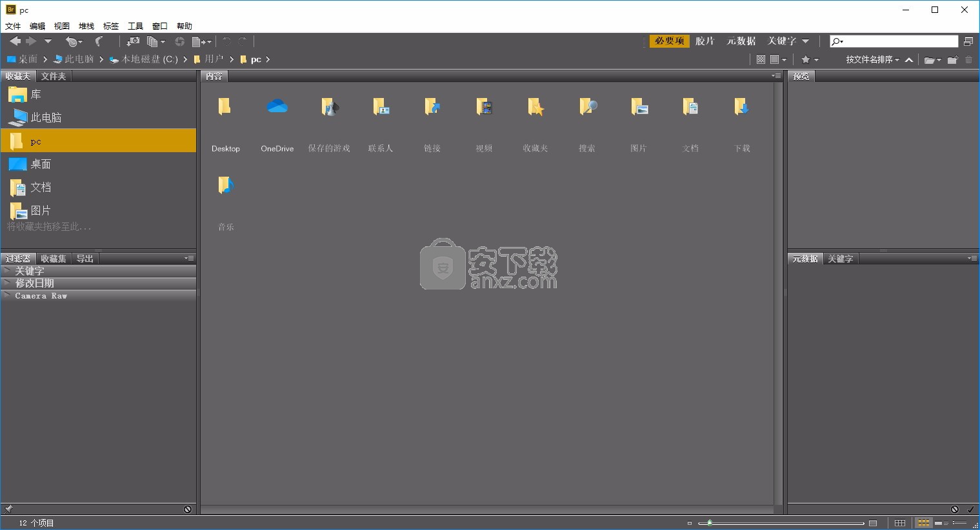Open the workspace list dropdown arrow after 关键字
Image resolution: width=980 pixels, height=530 pixels.
805,41
